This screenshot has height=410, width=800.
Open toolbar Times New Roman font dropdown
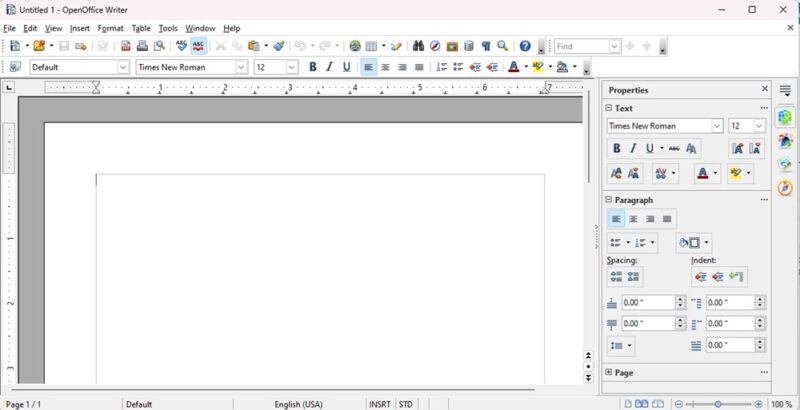(x=241, y=67)
